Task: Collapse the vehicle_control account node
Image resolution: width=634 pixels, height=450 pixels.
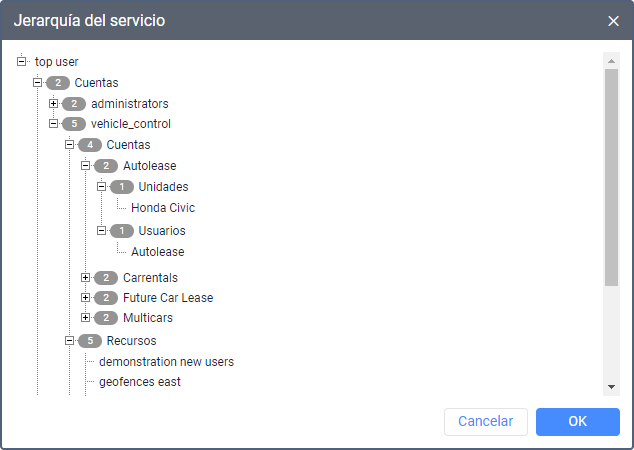Action: (54, 124)
